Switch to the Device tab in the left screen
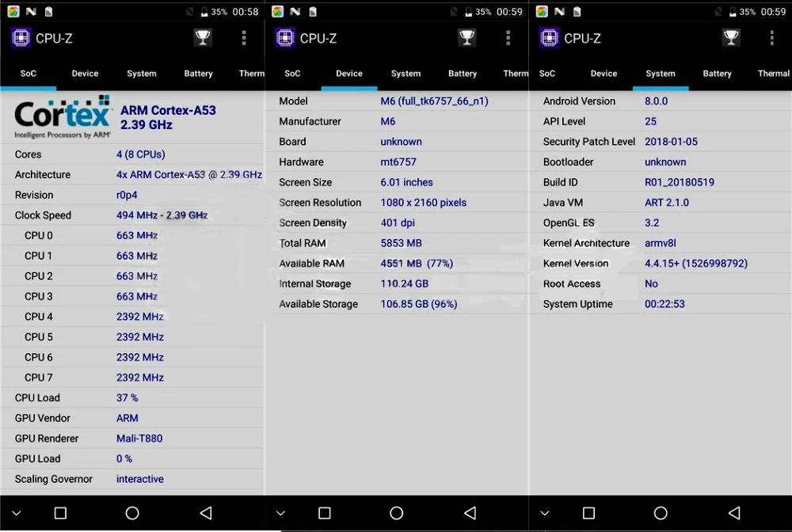Viewport: 792px width, 532px height. (x=85, y=74)
